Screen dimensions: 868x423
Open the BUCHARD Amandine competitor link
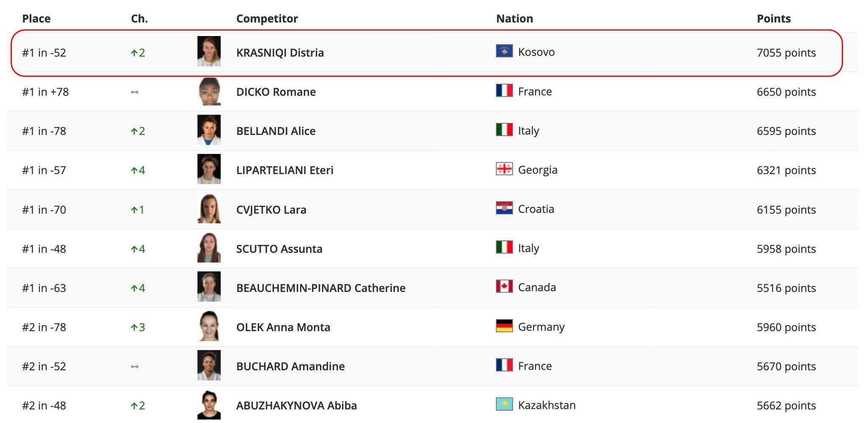[x=290, y=366]
